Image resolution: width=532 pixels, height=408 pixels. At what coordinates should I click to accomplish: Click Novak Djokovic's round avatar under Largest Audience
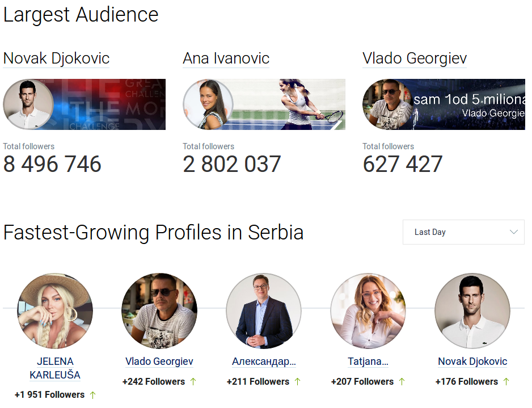point(28,104)
